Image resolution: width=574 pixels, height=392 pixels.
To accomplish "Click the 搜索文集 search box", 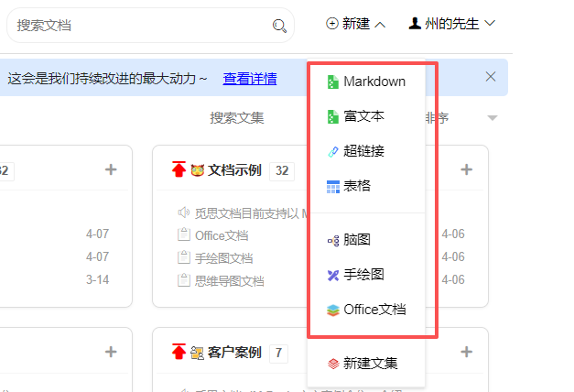I will click(236, 117).
